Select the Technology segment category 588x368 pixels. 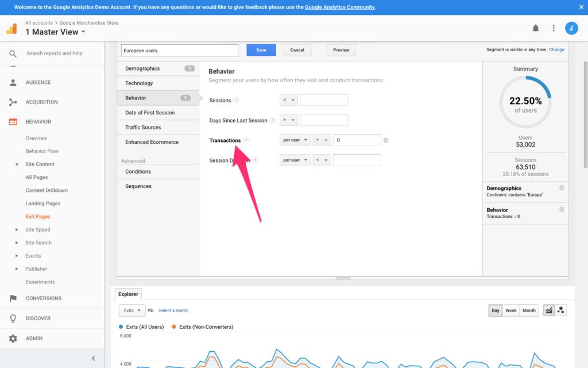point(139,83)
